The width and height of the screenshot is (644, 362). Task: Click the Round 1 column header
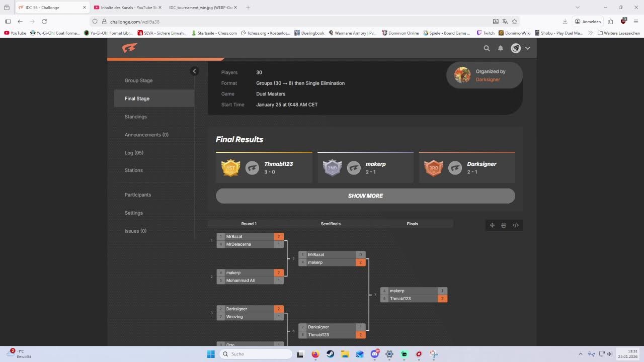click(249, 224)
